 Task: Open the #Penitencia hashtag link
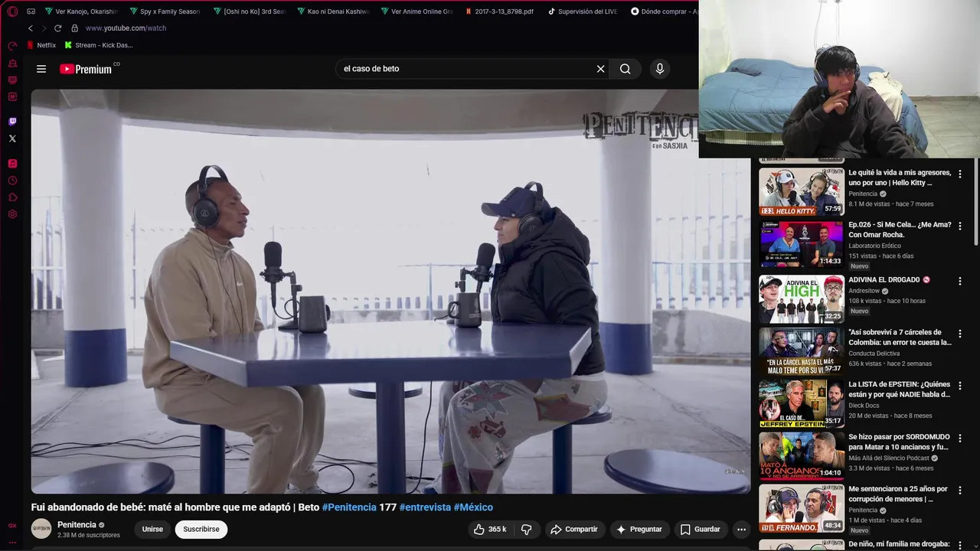pos(349,507)
